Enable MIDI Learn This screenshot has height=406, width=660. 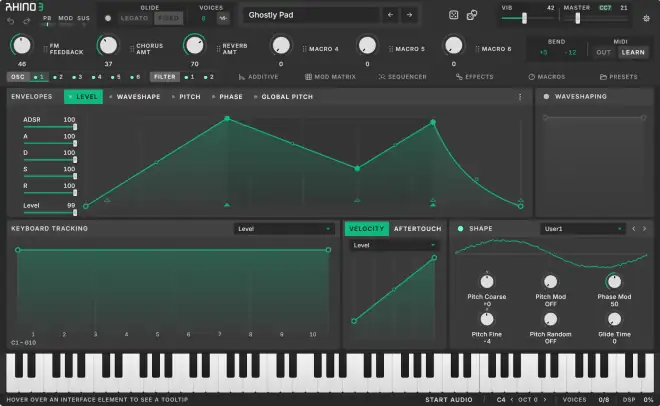[x=633, y=52]
